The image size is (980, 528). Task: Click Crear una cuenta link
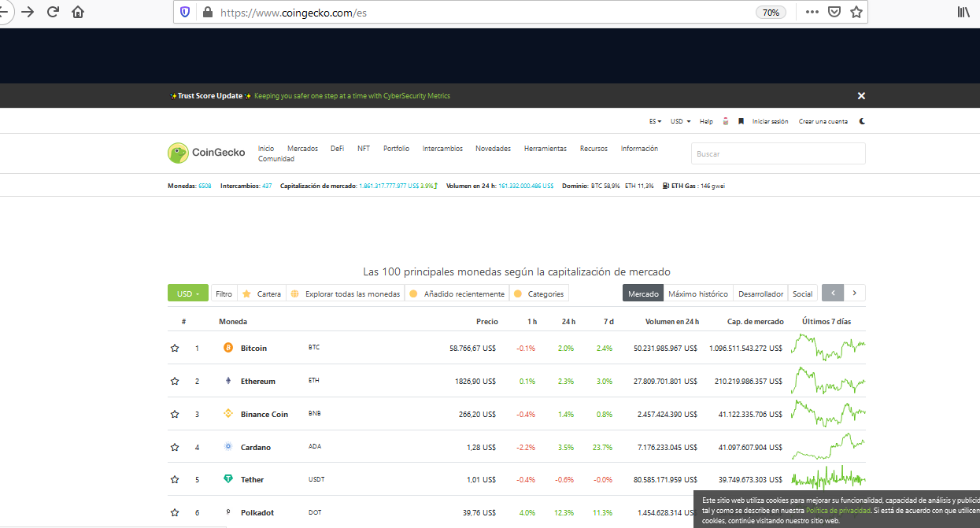click(823, 121)
